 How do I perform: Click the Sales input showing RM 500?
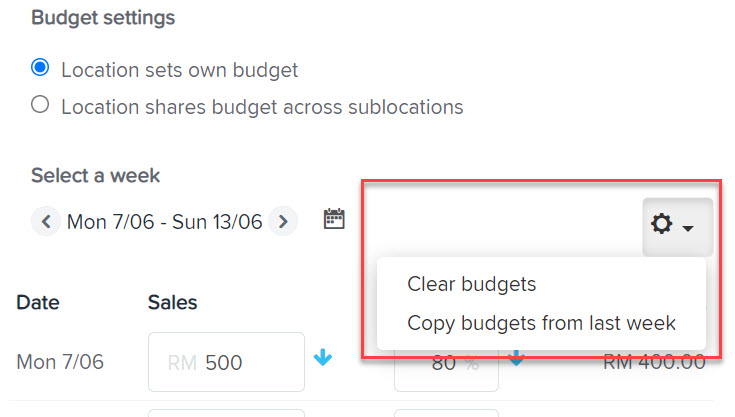pos(226,362)
